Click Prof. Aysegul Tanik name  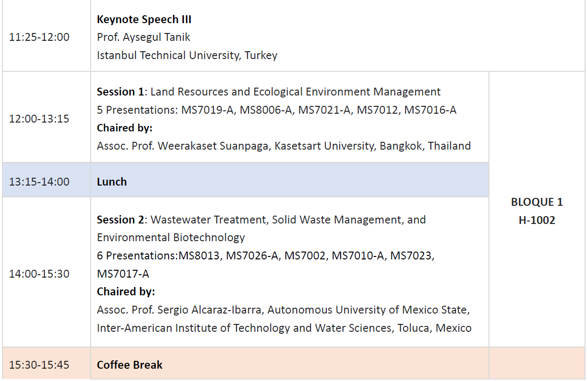[x=143, y=37]
